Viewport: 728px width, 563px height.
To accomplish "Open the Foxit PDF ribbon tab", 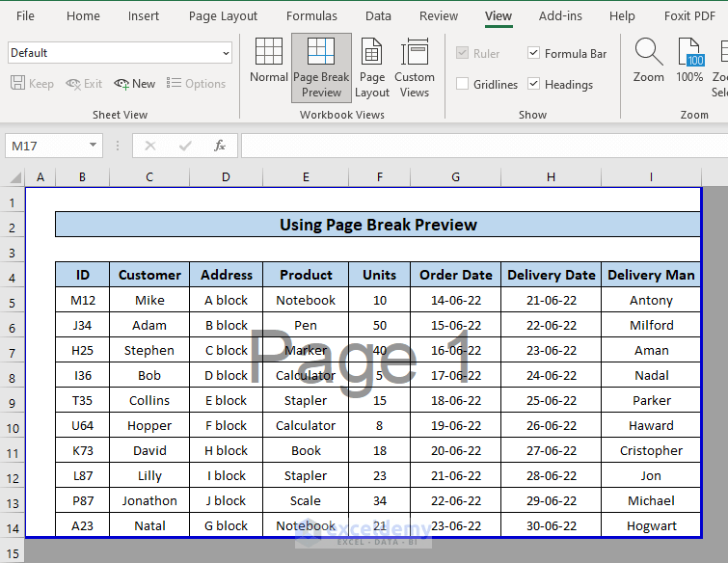I will pos(689,15).
